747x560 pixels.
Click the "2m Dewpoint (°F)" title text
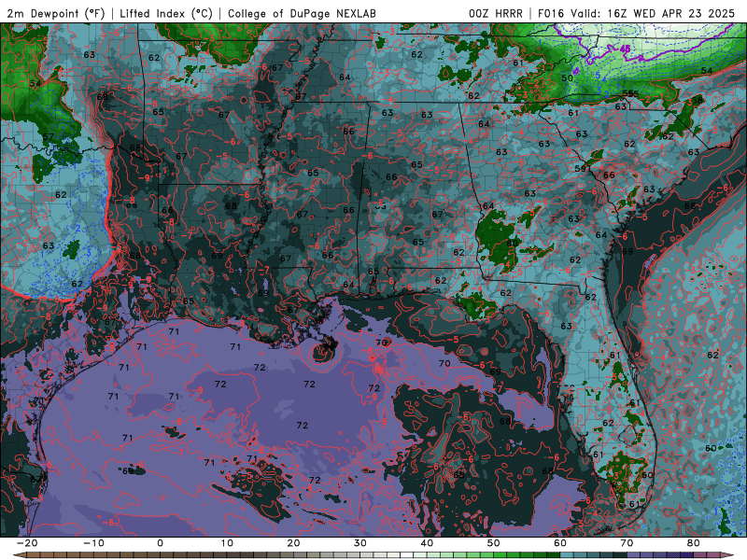point(56,13)
